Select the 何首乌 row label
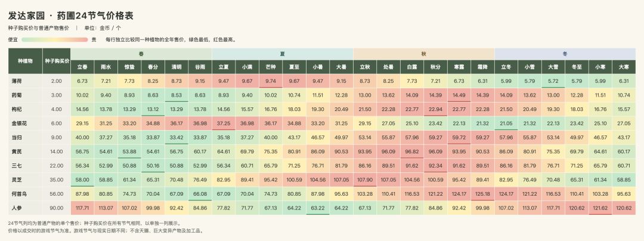 (x=25, y=194)
